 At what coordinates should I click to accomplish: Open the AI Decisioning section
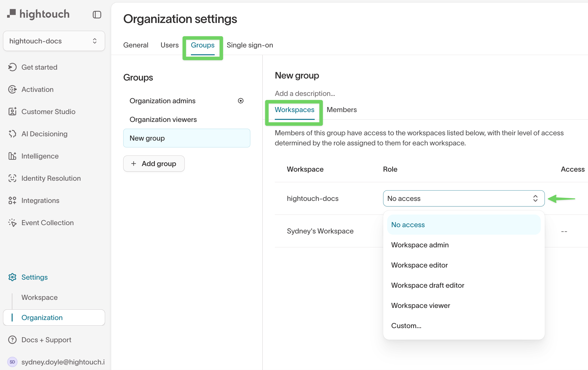(x=44, y=134)
